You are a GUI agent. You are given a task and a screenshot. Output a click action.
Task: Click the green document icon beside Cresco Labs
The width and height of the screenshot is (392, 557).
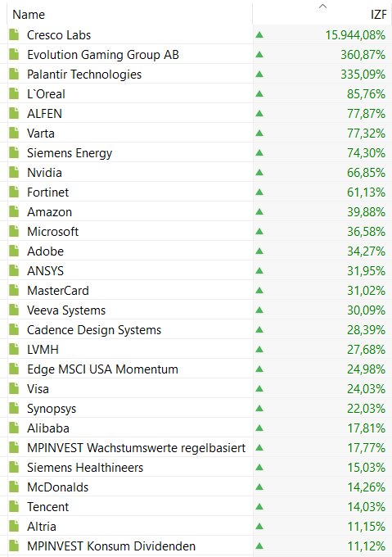[x=14, y=34]
